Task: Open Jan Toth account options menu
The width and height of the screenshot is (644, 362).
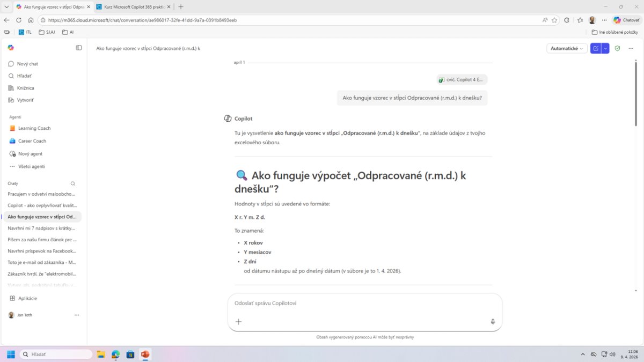Action: click(x=77, y=315)
